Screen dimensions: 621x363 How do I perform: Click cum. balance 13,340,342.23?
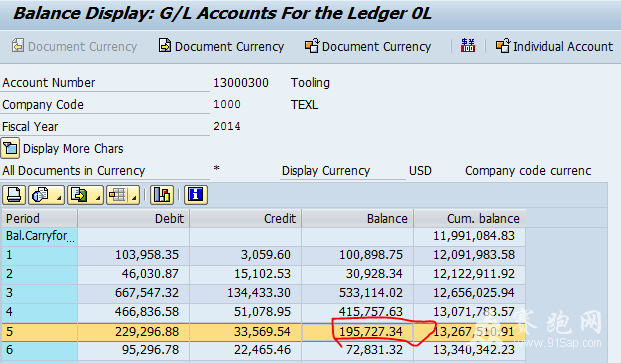click(x=474, y=350)
